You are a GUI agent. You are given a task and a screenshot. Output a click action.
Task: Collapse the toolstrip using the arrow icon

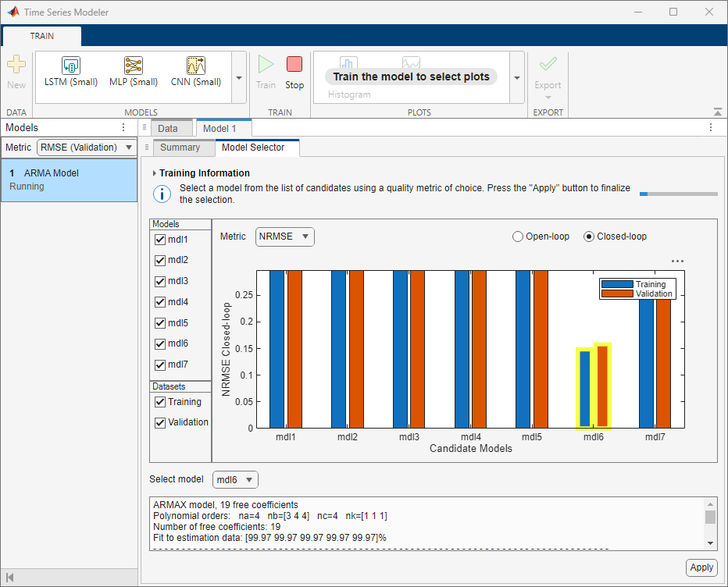pyautogui.click(x=718, y=112)
